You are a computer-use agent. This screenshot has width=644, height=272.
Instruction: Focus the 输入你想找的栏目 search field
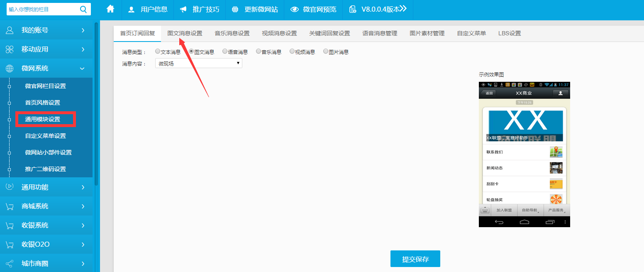pos(42,9)
